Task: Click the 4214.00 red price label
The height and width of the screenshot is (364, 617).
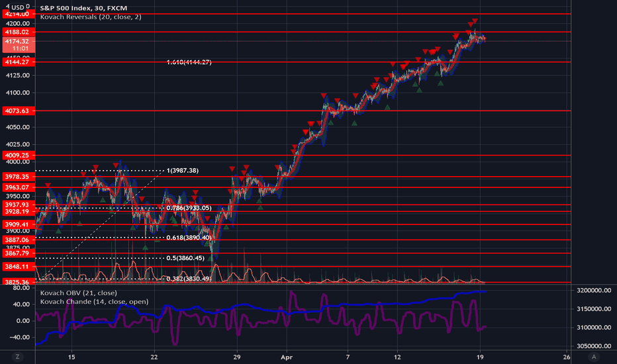Action: click(x=18, y=14)
